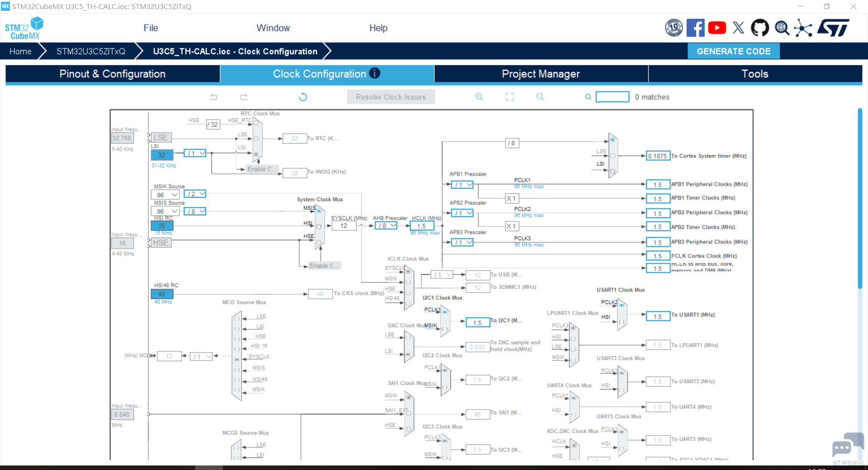868x470 pixels.
Task: Open the ST logo website link
Action: 833,28
